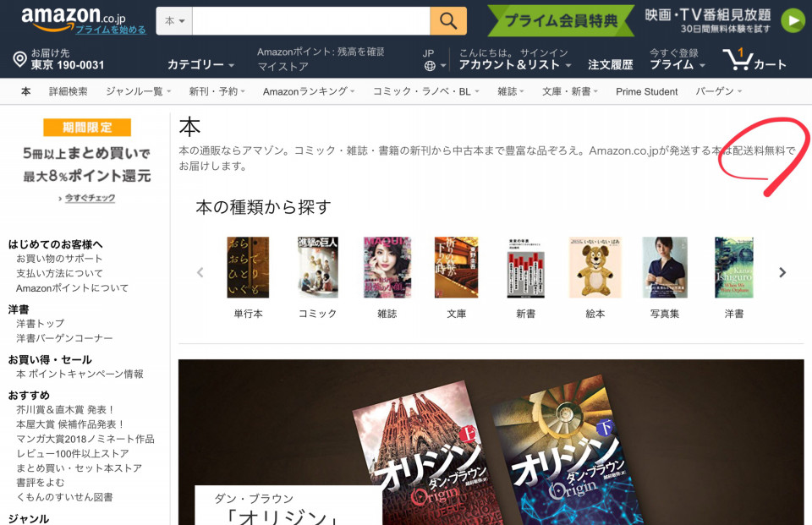Click the 期間限定 promo badge

87,128
